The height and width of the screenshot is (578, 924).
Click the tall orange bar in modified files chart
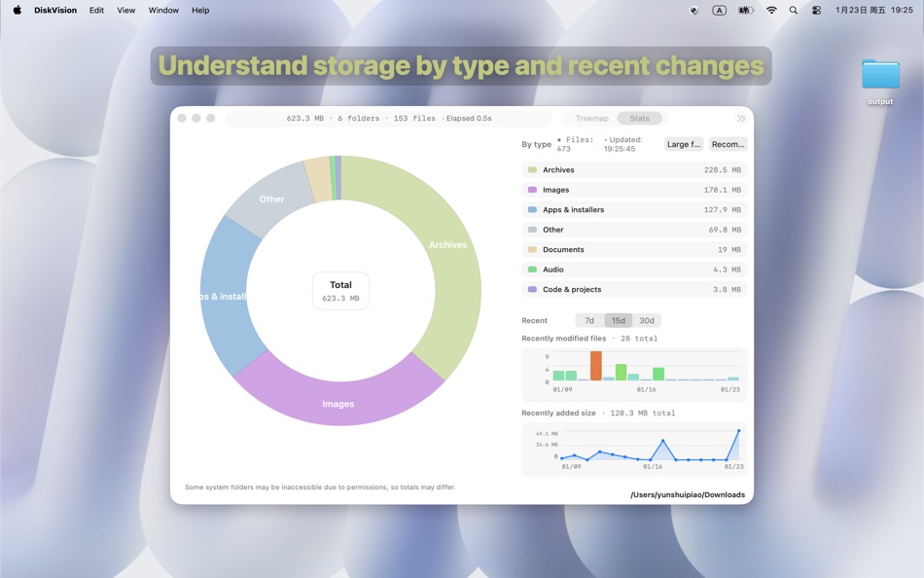pyautogui.click(x=596, y=367)
